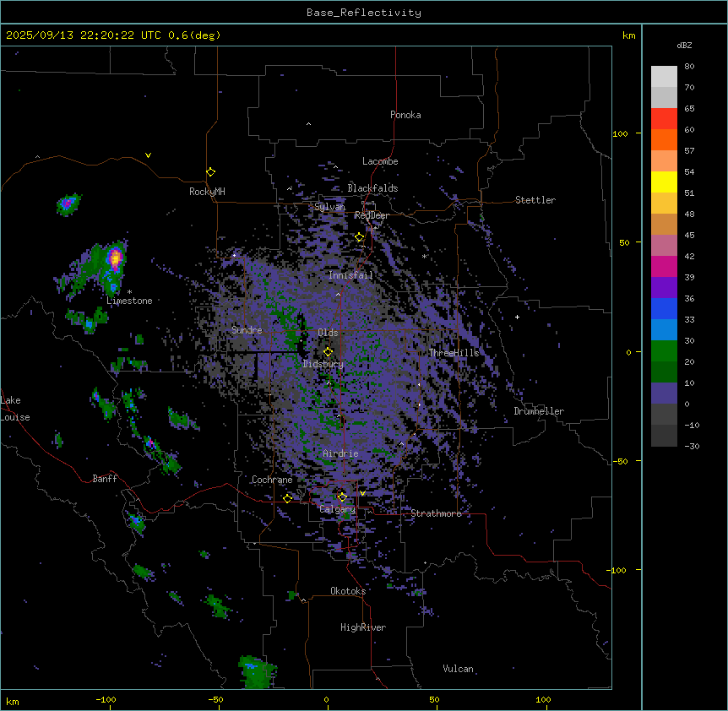Click the Calgary city label
This screenshot has width=728, height=711.
337,509
